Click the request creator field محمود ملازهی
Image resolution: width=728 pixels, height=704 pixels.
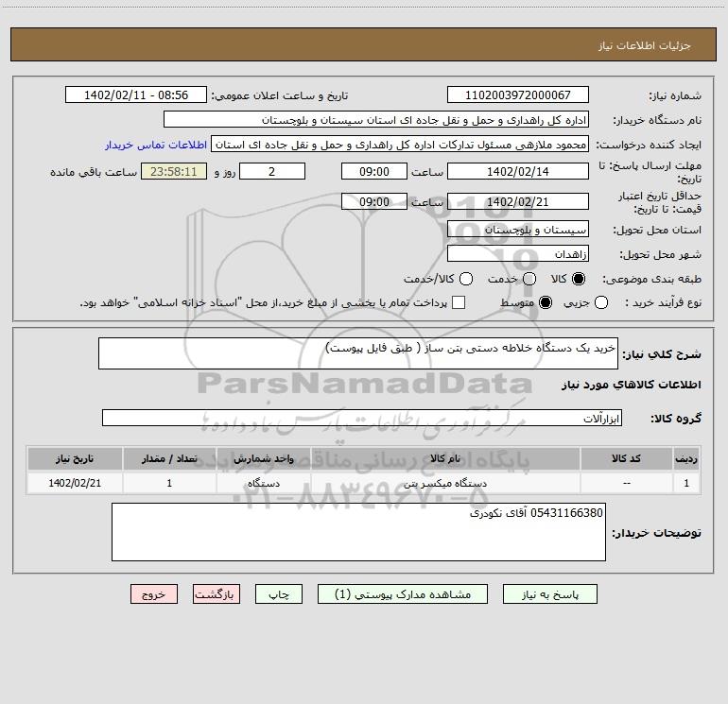click(x=400, y=144)
